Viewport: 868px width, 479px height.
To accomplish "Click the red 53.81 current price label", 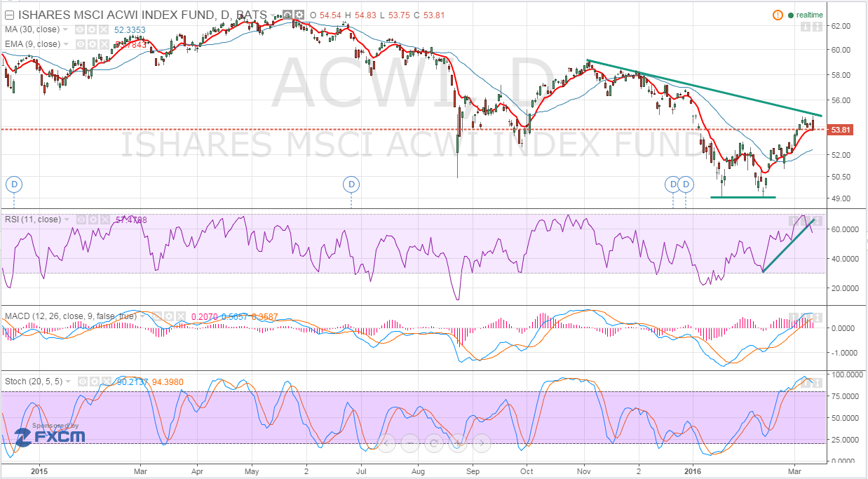I will tap(840, 130).
